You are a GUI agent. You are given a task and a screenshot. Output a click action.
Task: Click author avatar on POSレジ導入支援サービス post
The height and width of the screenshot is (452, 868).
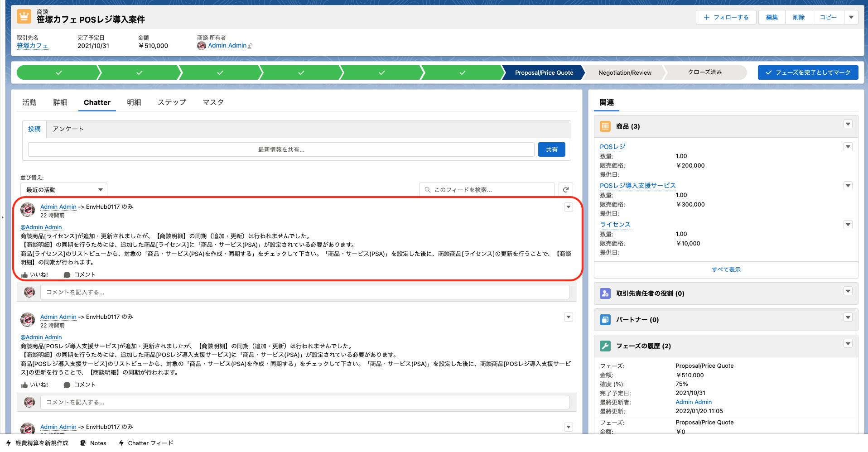pos(28,320)
